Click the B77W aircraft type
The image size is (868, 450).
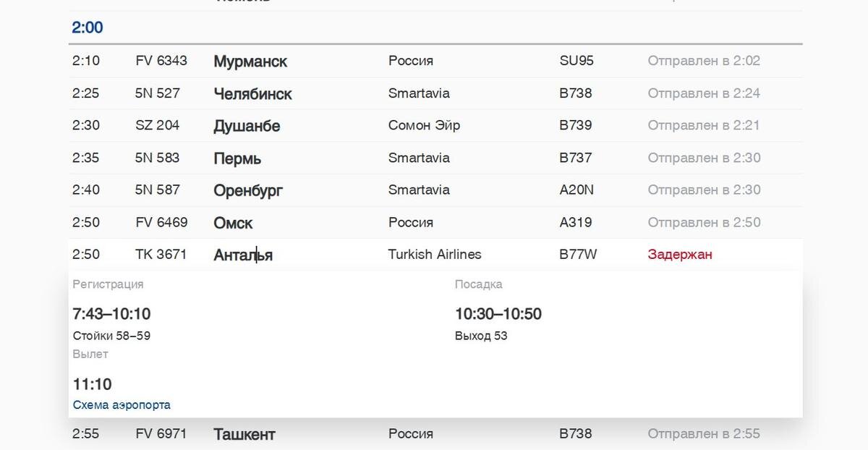point(578,255)
